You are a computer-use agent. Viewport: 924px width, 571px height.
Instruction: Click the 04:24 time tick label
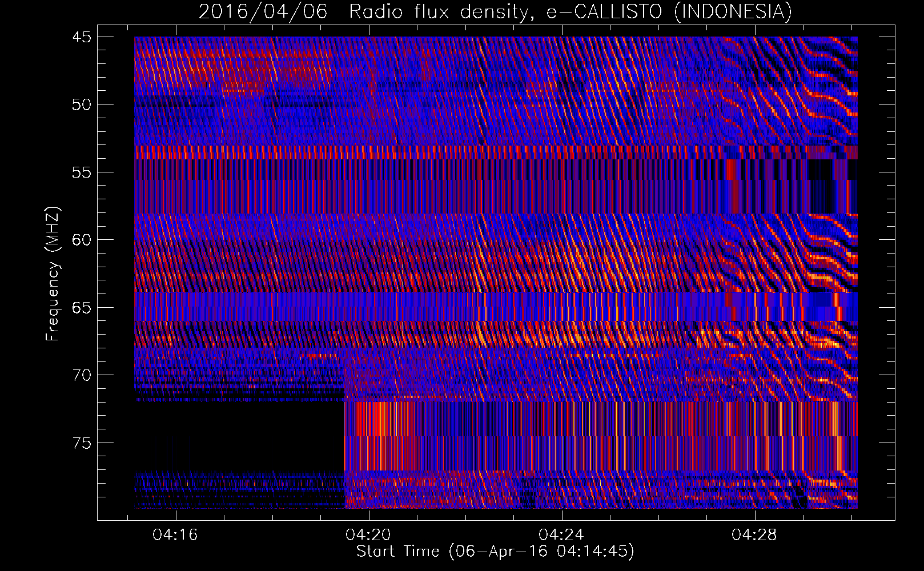pyautogui.click(x=561, y=534)
